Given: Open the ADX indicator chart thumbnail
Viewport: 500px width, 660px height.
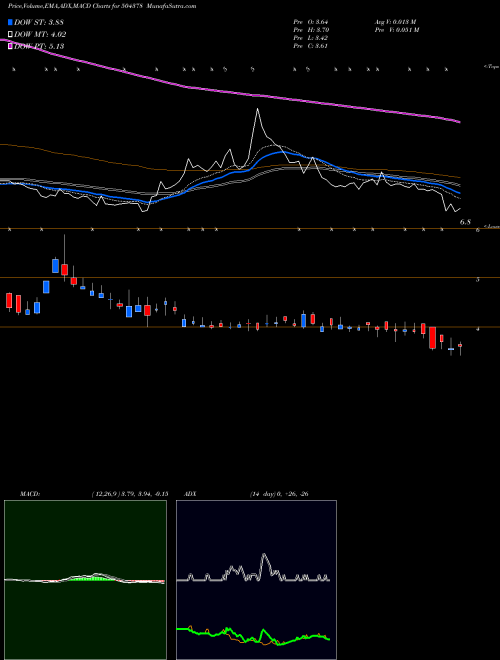Looking at the screenshot, I should pyautogui.click(x=256, y=580).
